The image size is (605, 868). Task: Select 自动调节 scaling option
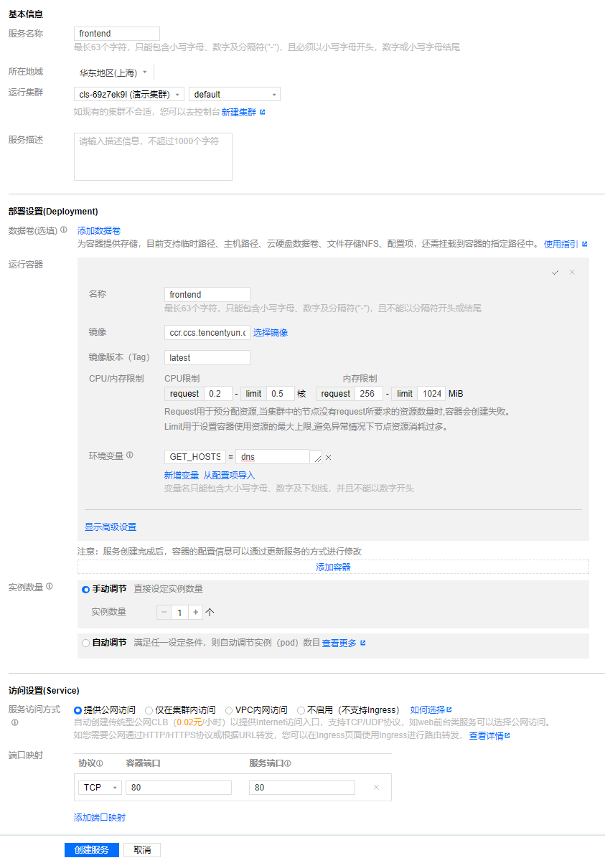point(86,643)
